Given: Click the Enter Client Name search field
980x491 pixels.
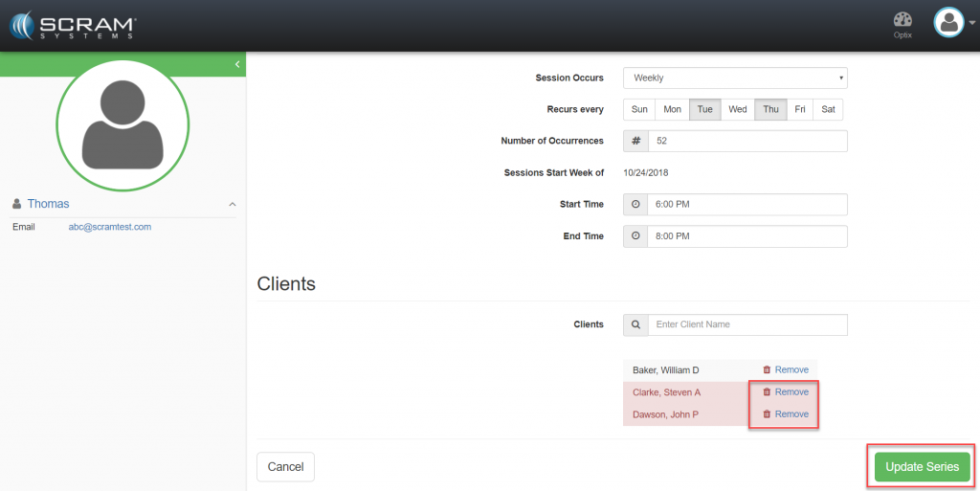Looking at the screenshot, I should click(x=746, y=324).
